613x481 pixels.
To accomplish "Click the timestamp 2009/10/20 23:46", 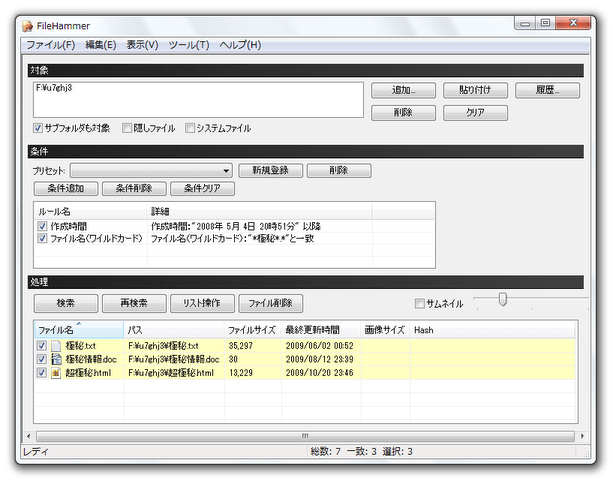I will [319, 373].
